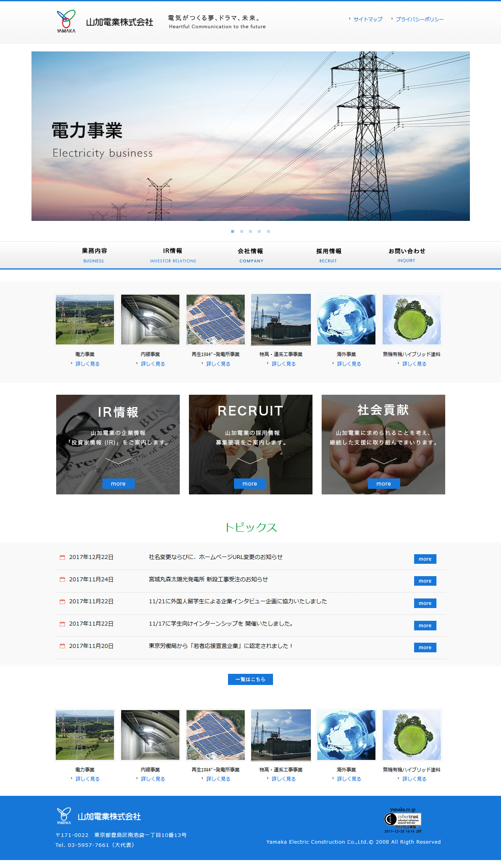
Task: Click upper 詳しく見る under 内線事業
Action: [153, 364]
